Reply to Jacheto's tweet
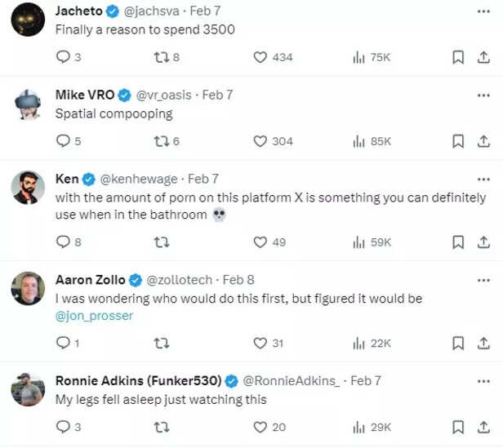The image size is (503, 448). 64,57
